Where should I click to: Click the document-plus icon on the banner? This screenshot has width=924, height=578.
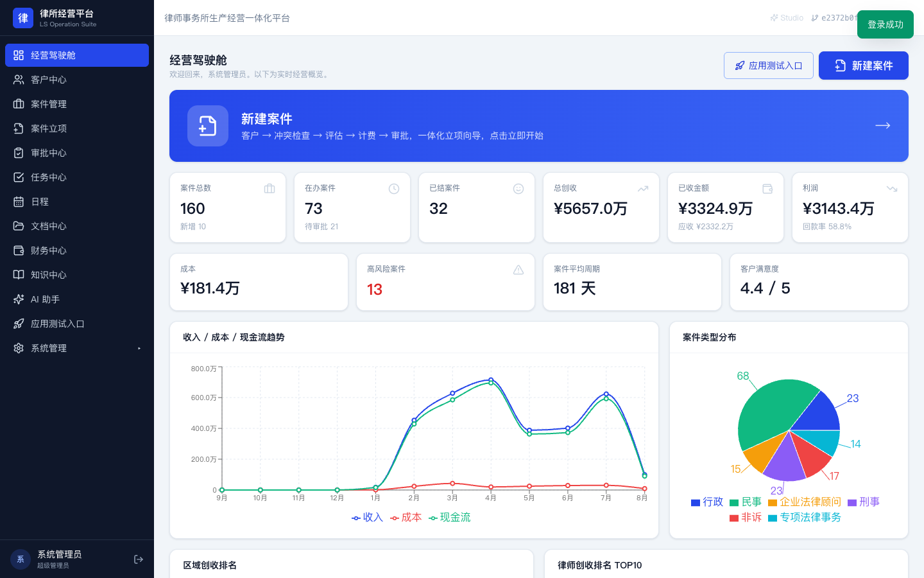click(208, 126)
